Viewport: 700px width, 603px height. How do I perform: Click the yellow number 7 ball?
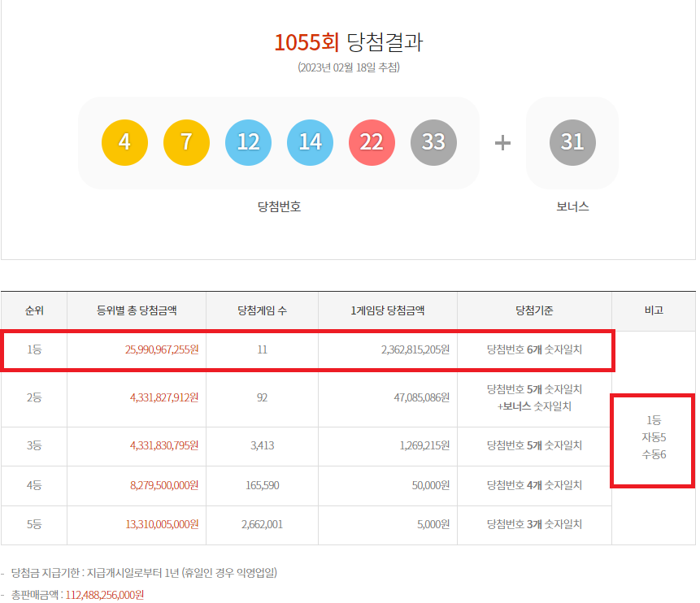point(187,142)
